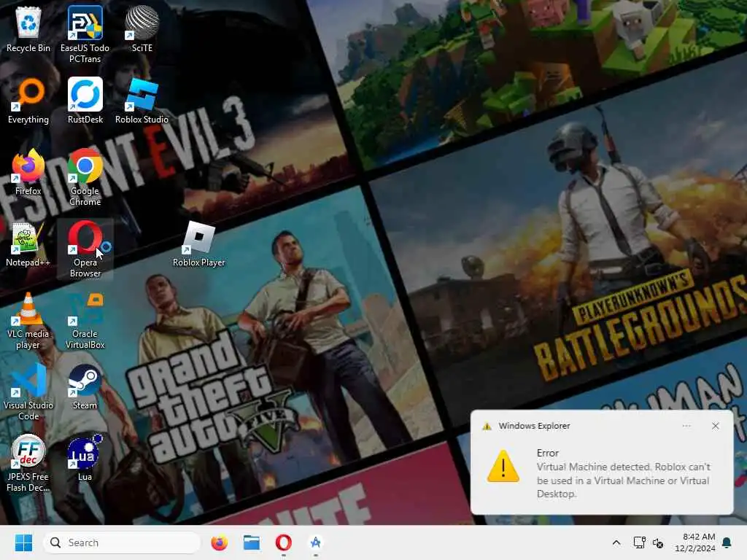
Task: Open Firefox from the taskbar
Action: click(x=219, y=542)
